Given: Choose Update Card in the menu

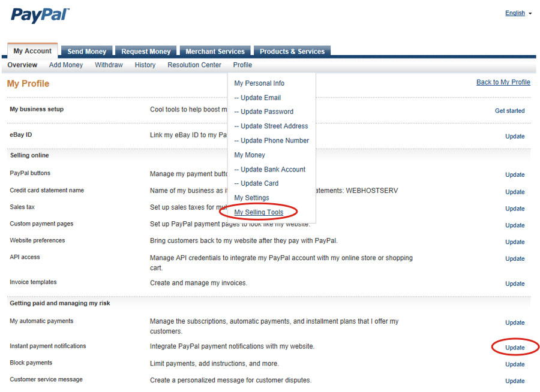Looking at the screenshot, I should pos(257,183).
